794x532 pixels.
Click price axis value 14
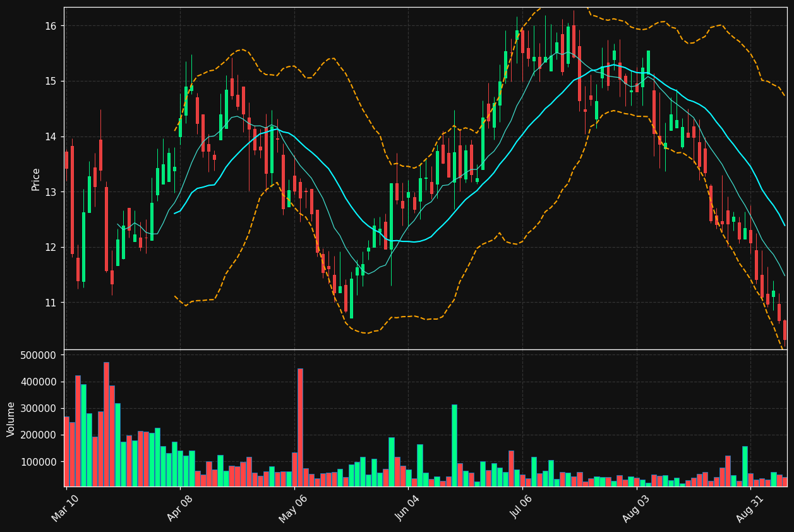(51, 137)
